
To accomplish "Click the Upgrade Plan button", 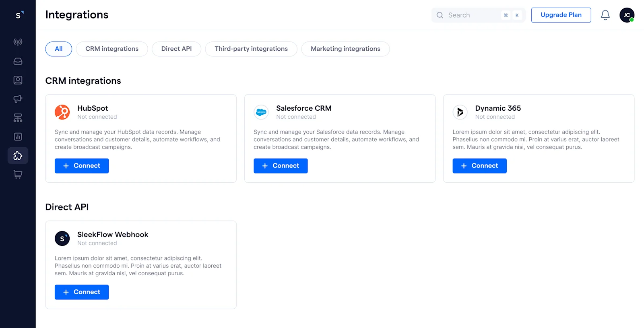I will coord(561,15).
